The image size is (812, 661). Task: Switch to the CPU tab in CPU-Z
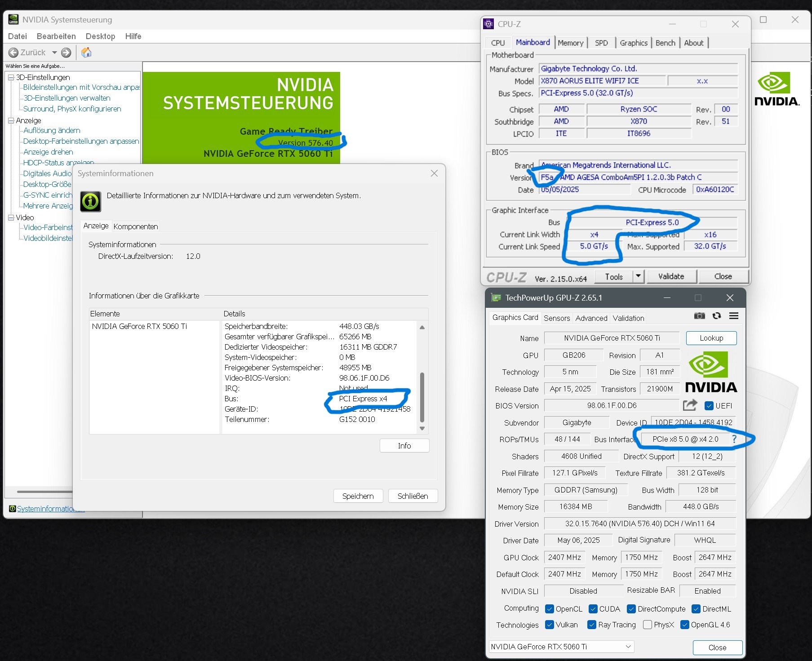[x=498, y=43]
